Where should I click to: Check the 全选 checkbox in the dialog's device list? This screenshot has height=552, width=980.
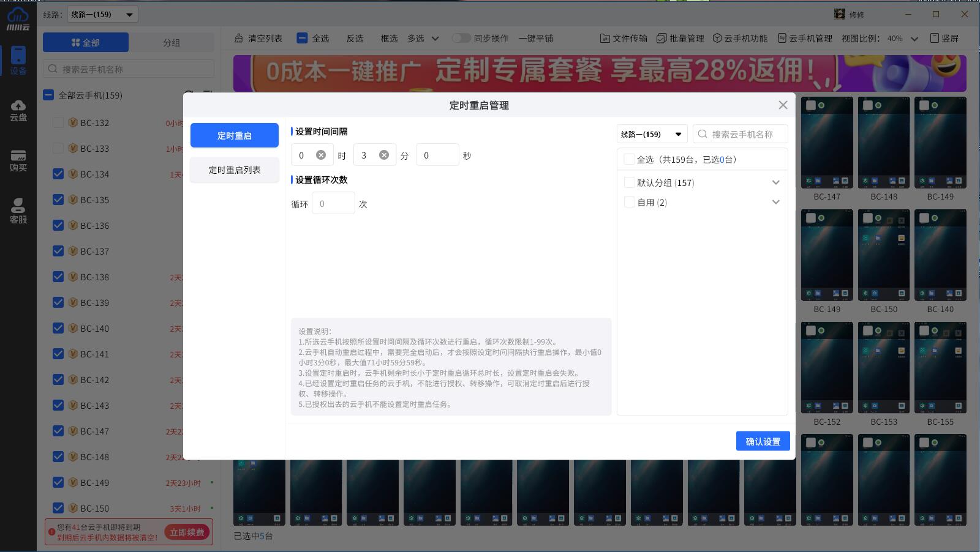629,160
